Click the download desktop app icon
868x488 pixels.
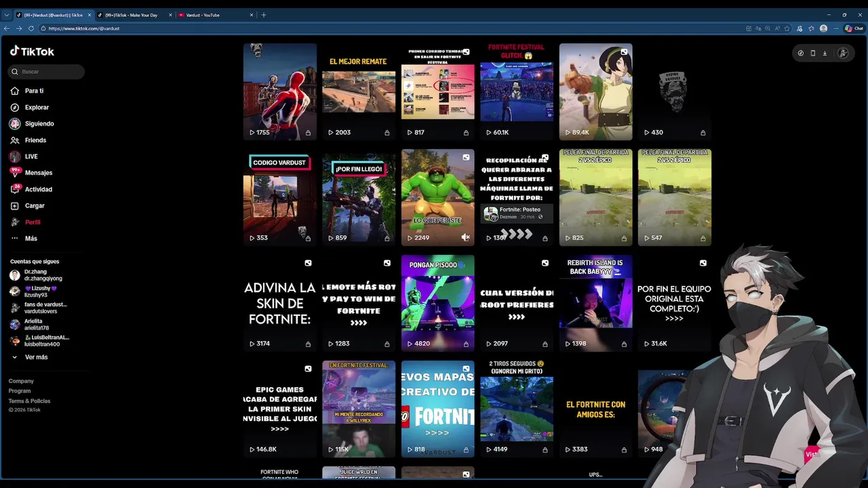click(x=825, y=53)
